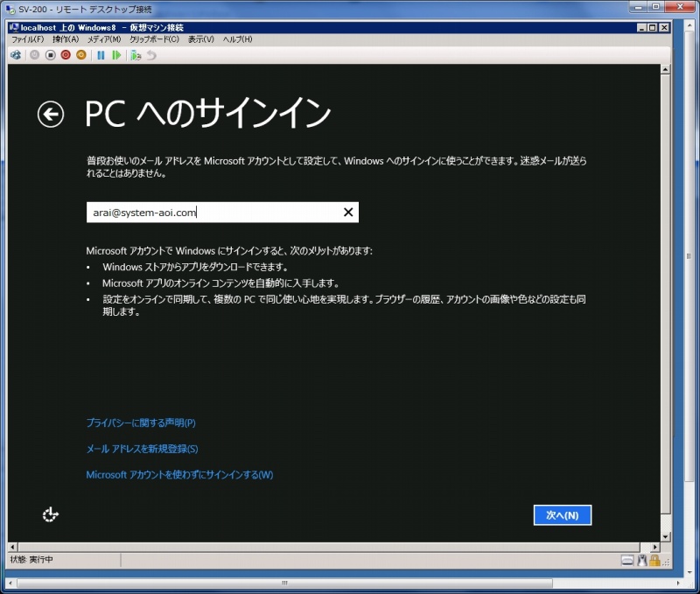The image size is (700, 594).
Task: Click the greyed-out Start VM power icon
Action: 35,55
